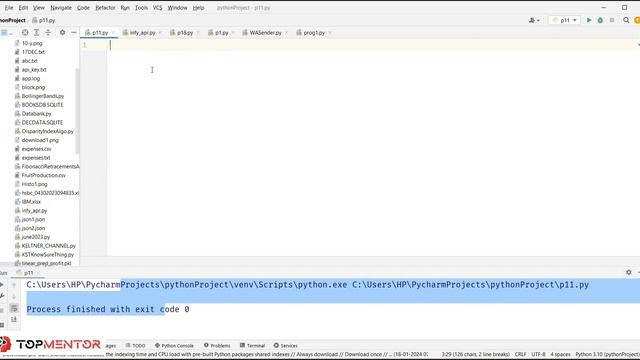Open the Tools menu
This screenshot has width=640, height=360.
[x=141, y=8]
